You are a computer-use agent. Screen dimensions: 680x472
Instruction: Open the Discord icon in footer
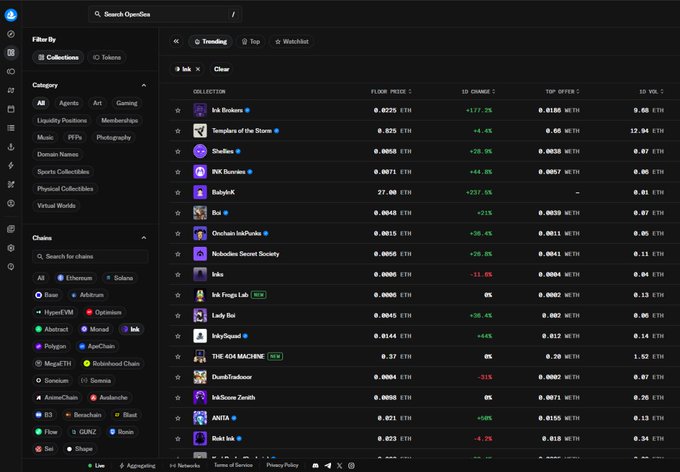(316, 465)
